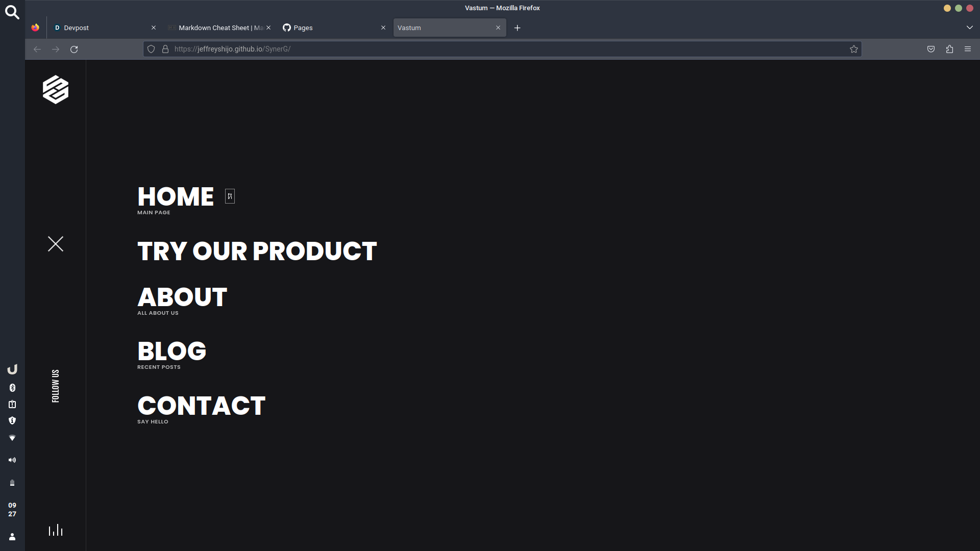980x551 pixels.
Task: Click the SynerG hexagon logo
Action: [56, 90]
